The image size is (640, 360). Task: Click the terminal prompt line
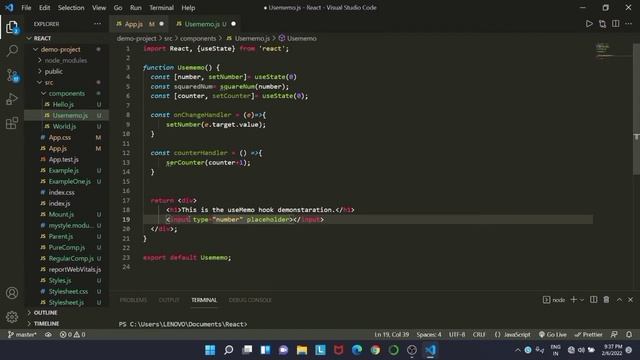tap(183, 324)
